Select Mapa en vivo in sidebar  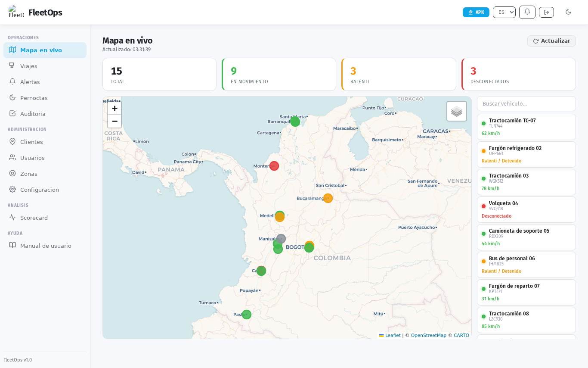(x=45, y=50)
